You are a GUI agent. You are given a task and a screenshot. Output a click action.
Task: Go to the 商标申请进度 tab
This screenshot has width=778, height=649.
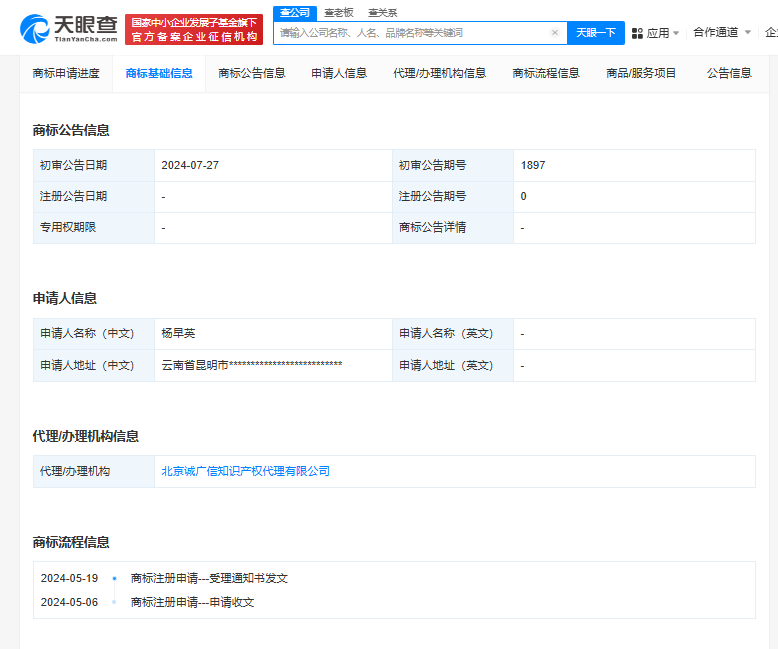66,73
